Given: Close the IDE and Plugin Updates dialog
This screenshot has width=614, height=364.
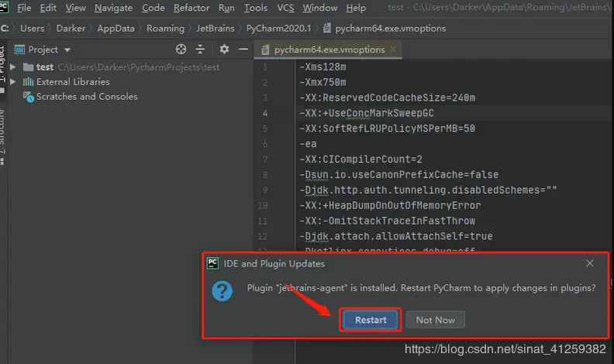Looking at the screenshot, I should pyautogui.click(x=590, y=263).
